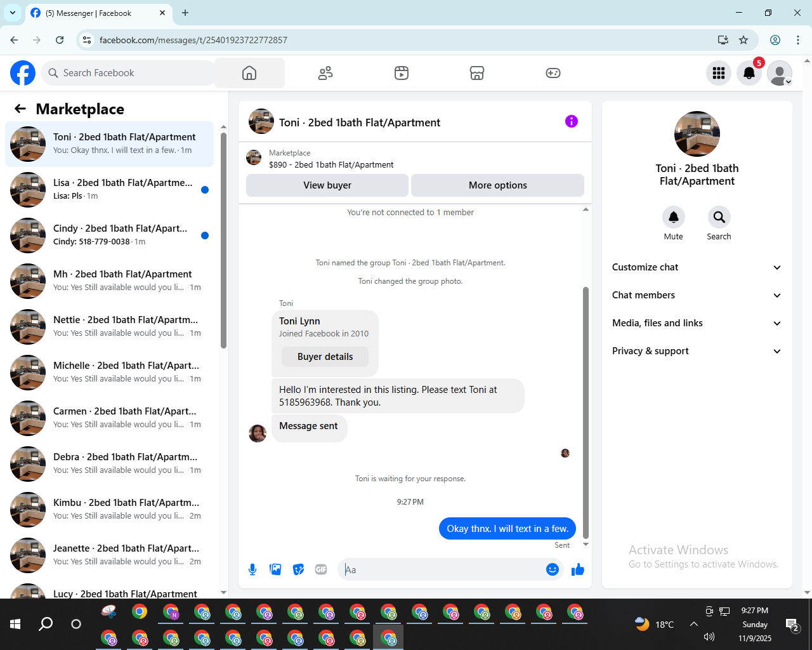Click the browser back arrow

click(14, 40)
